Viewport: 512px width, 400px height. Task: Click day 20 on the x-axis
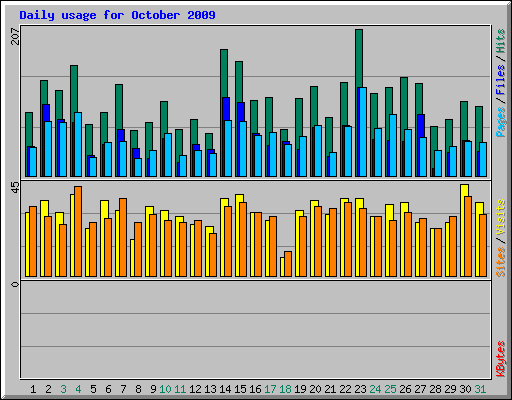[315, 389]
